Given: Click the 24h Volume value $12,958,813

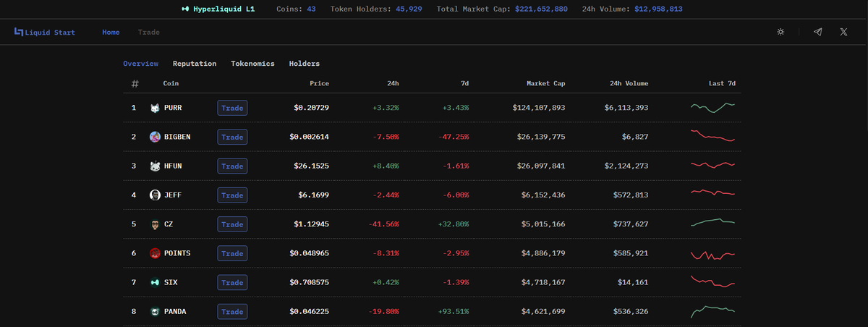Looking at the screenshot, I should pyautogui.click(x=658, y=9).
